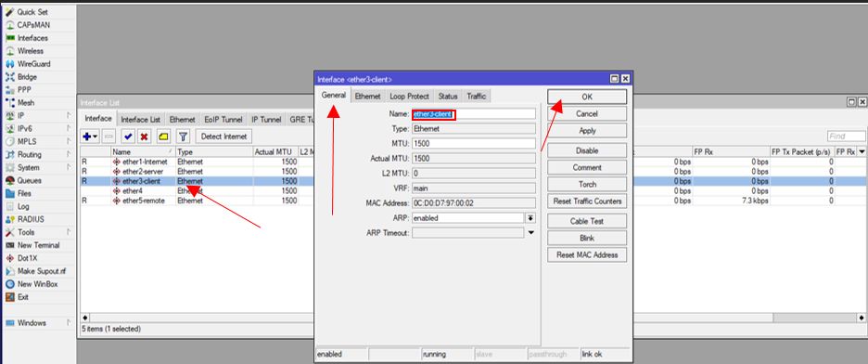The width and height of the screenshot is (868, 364).
Task: Open General tab in interface dialog
Action: point(334,96)
